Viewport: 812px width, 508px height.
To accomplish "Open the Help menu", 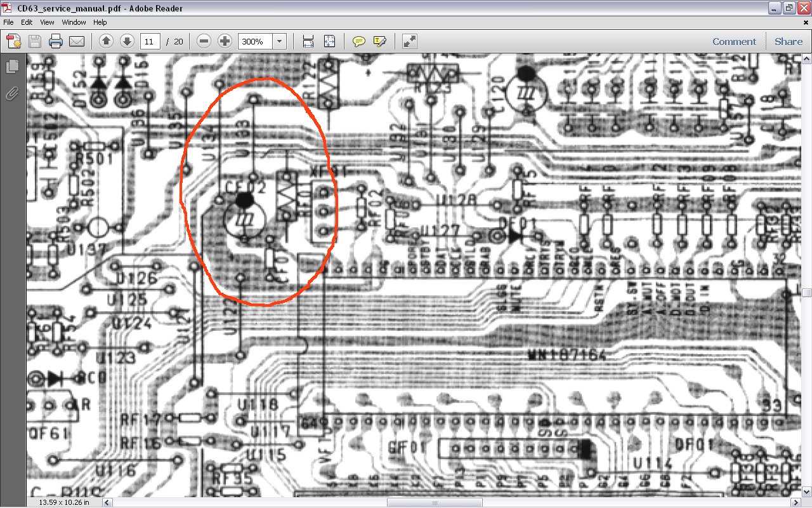I will click(x=100, y=22).
